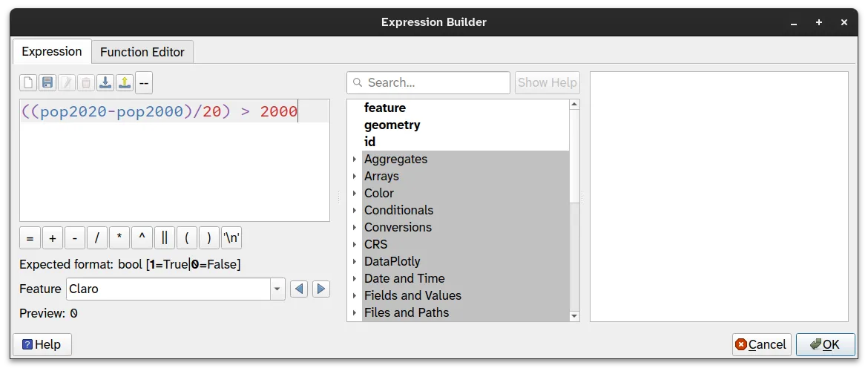Click the Import User Expressions icon
Viewport: 868px width, 371px height.
(105, 82)
